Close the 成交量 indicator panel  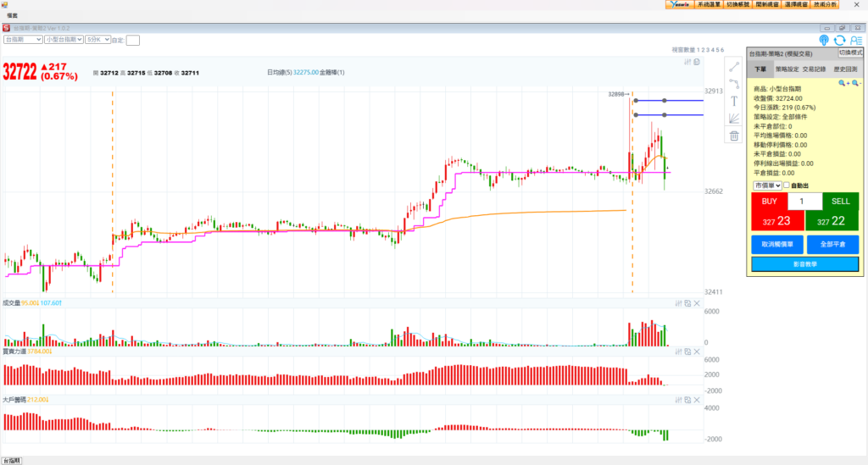[697, 303]
